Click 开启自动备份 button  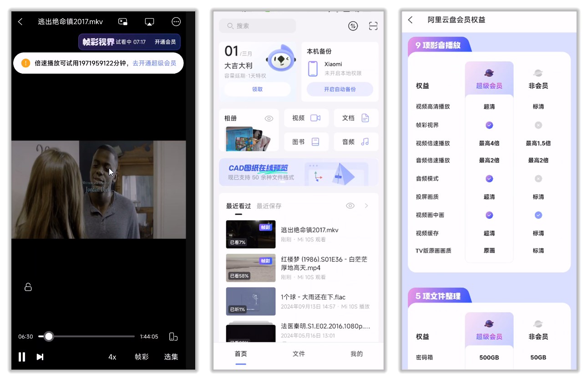(340, 89)
